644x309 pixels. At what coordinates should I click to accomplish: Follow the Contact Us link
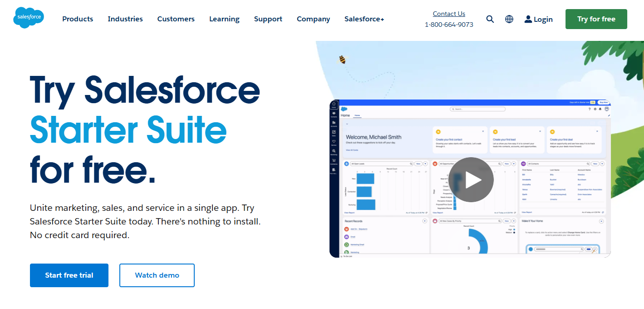[449, 14]
